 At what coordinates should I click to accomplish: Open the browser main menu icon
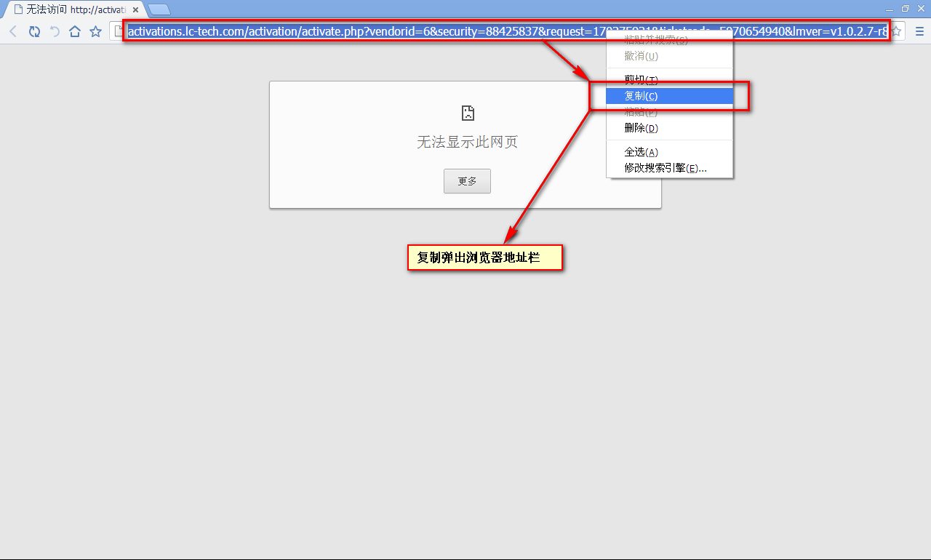919,31
